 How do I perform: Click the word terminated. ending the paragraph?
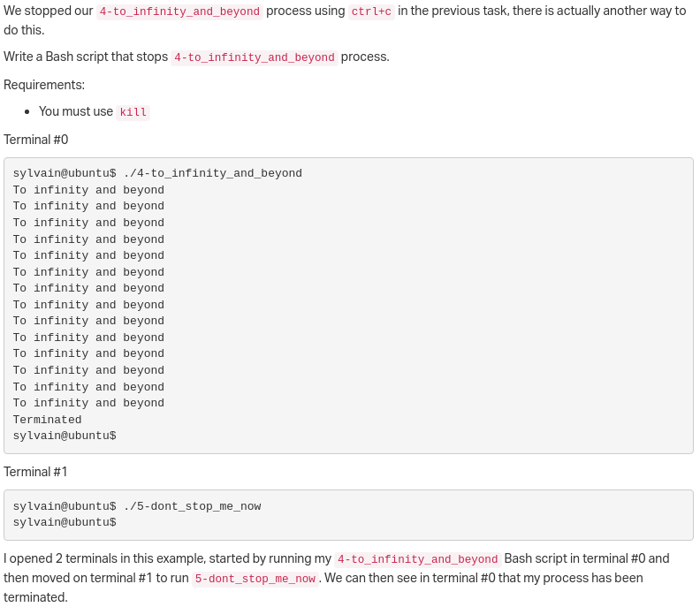[35, 597]
